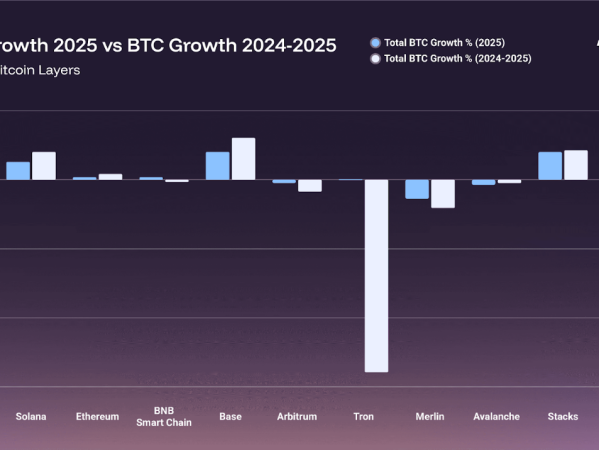Toggle the Total BTC Growth % (2025) legend

coord(438,43)
